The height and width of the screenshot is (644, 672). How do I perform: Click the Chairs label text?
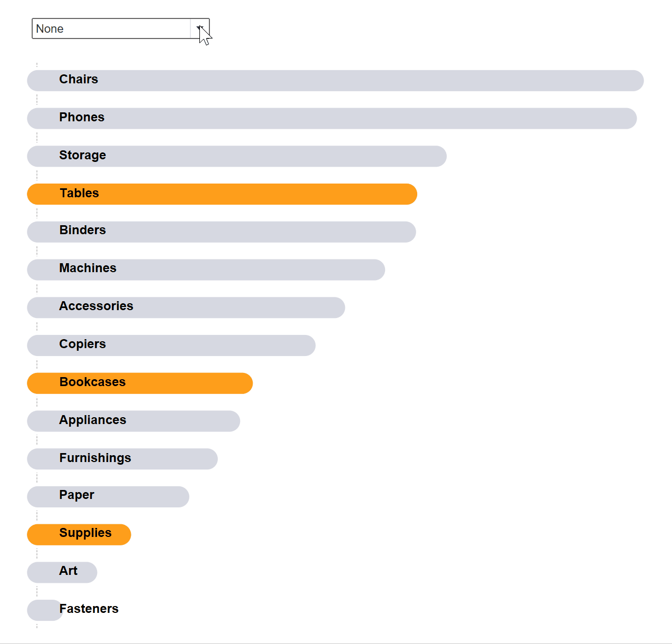[78, 80]
